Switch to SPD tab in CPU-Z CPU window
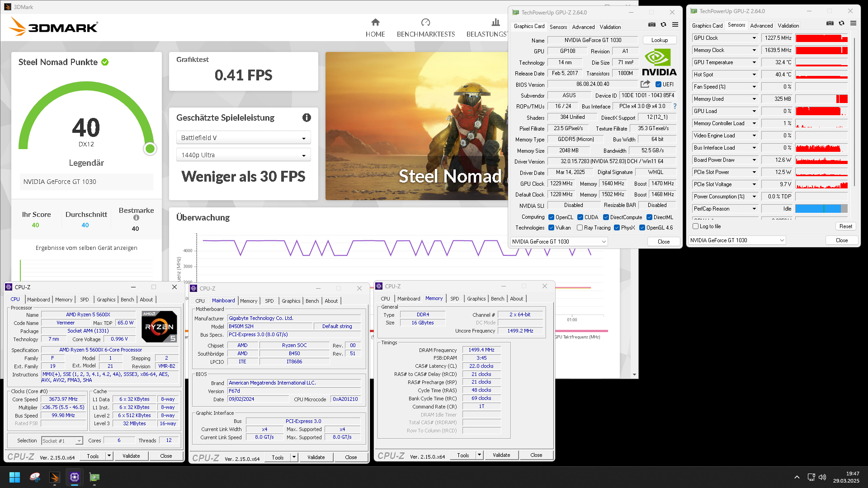This screenshot has height=488, width=868. [85, 300]
